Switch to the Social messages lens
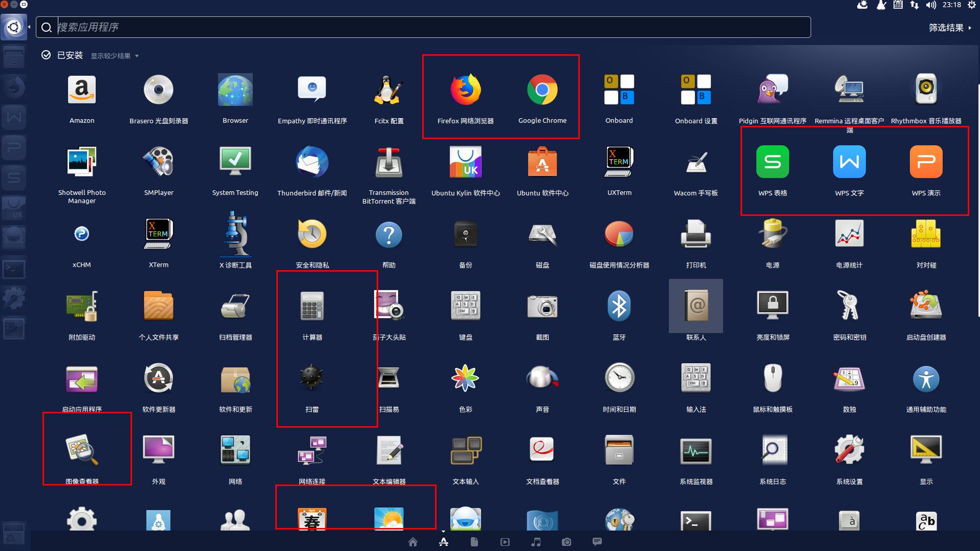This screenshot has width=980, height=551. coord(597,541)
